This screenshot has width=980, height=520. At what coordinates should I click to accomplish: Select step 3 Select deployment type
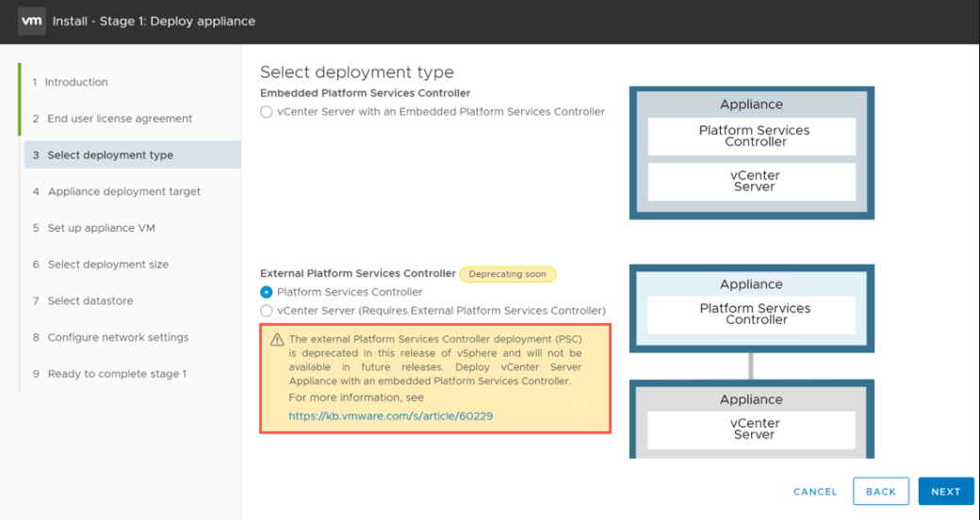[110, 154]
